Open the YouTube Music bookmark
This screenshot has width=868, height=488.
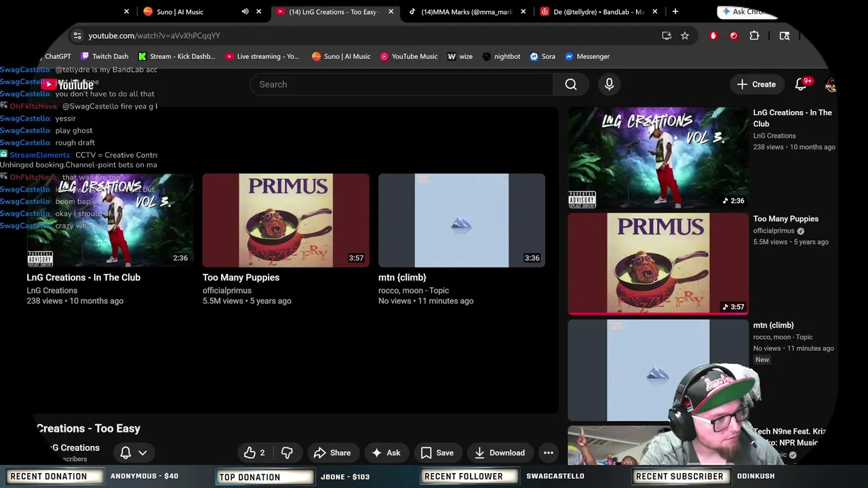pos(409,56)
